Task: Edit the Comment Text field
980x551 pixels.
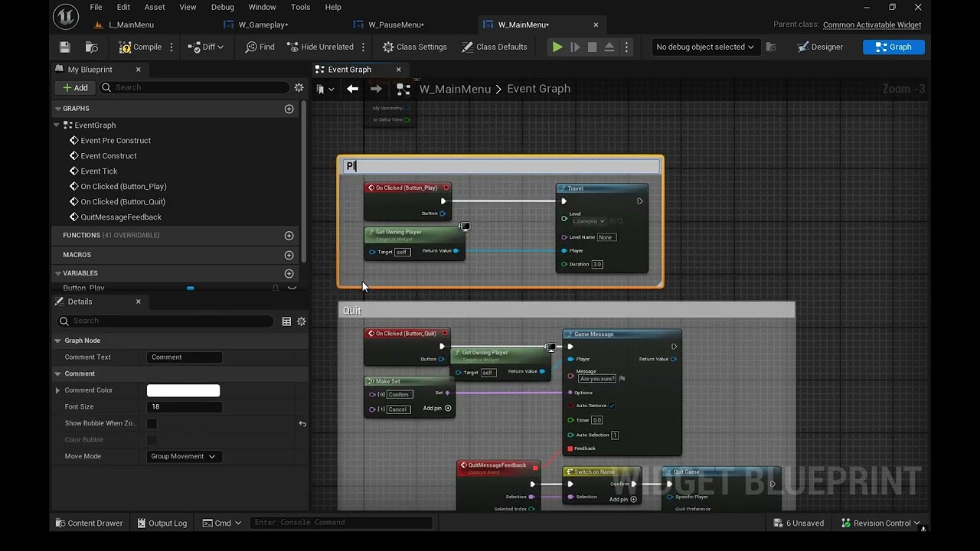Action: pyautogui.click(x=185, y=357)
